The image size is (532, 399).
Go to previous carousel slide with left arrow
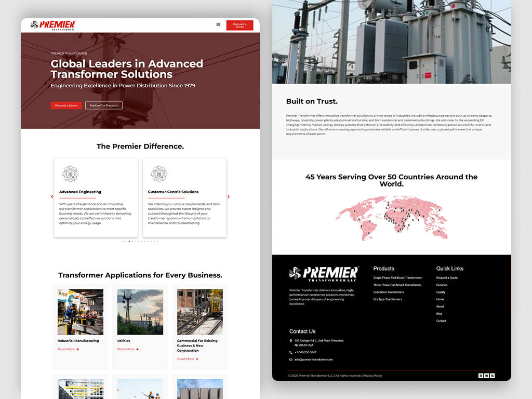[x=52, y=197]
